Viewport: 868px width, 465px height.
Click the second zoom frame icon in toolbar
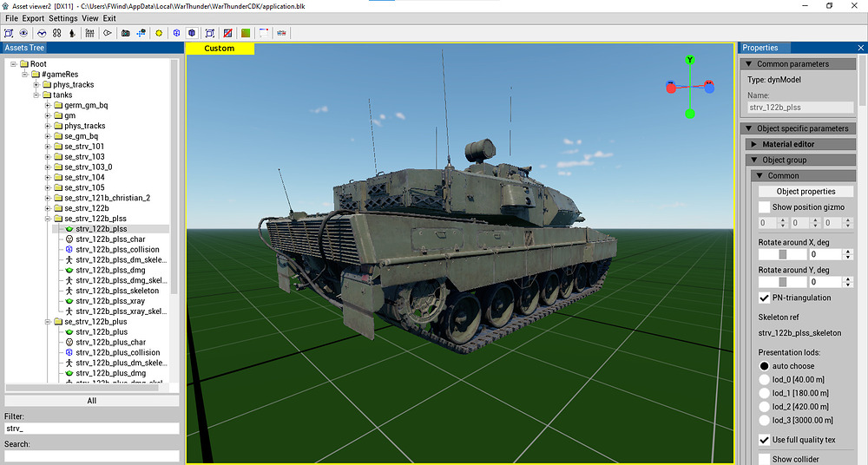(x=210, y=33)
